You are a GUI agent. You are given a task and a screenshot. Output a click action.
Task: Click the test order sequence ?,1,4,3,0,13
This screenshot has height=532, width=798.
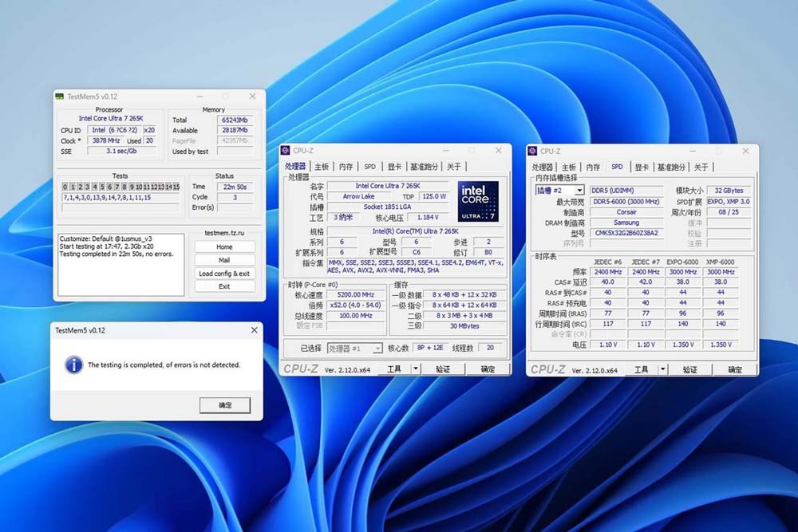point(120,197)
